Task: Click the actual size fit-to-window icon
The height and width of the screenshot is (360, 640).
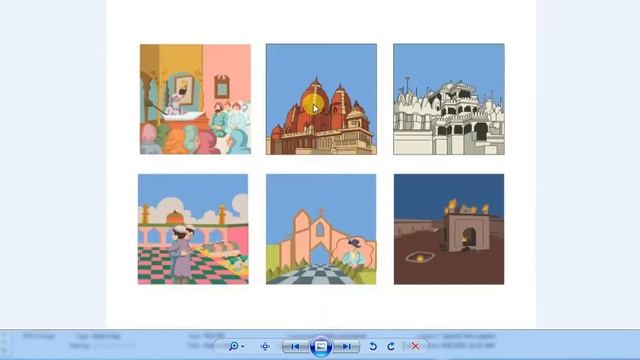Action: 265,346
